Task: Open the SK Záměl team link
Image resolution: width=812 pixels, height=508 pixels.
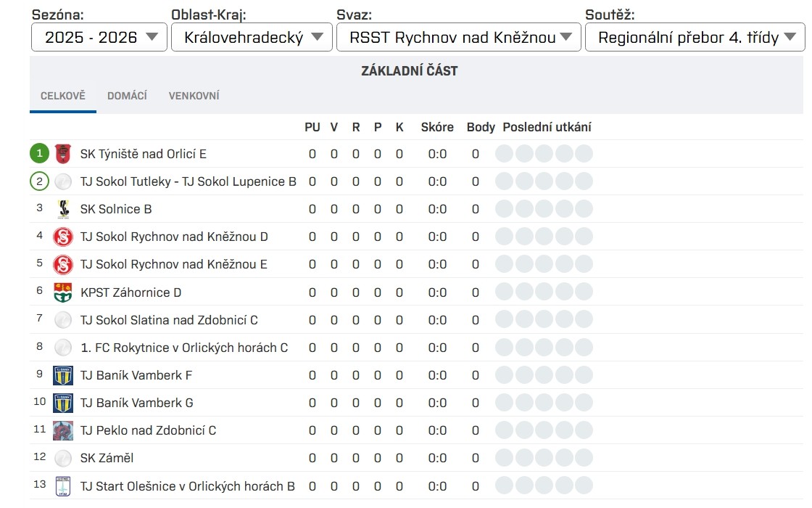Action: pos(107,458)
